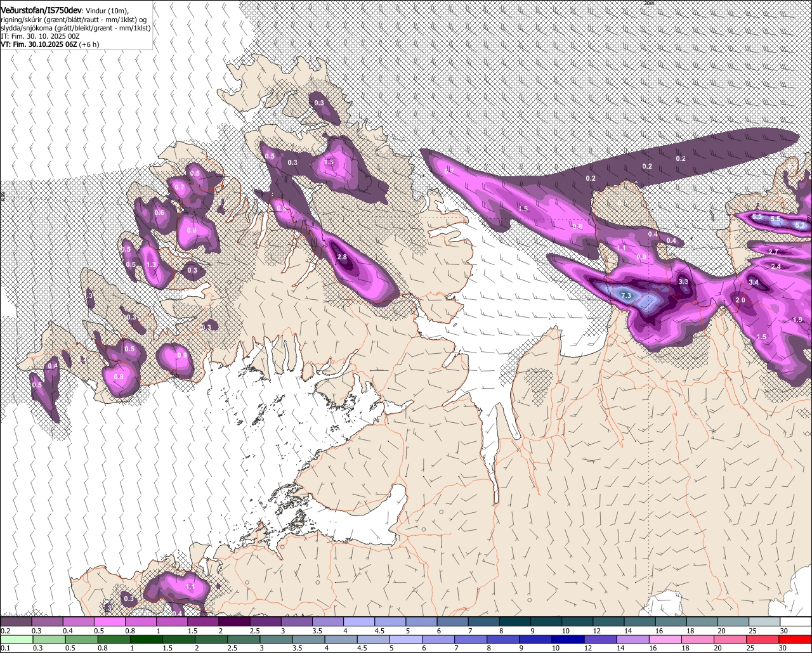This screenshot has height=653, width=812.
Task: Click the snow scale swatch labeled 0.2
Action: (16, 622)
